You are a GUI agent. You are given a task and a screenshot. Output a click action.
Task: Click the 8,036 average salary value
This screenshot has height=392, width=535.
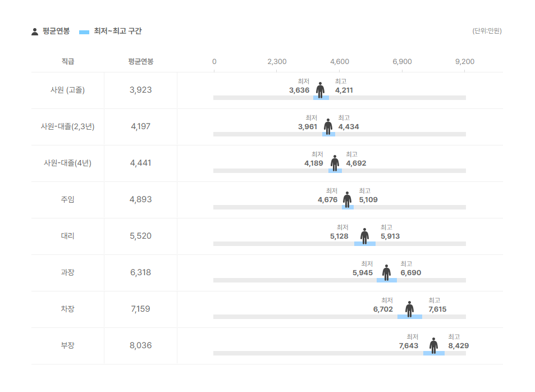[140, 345]
